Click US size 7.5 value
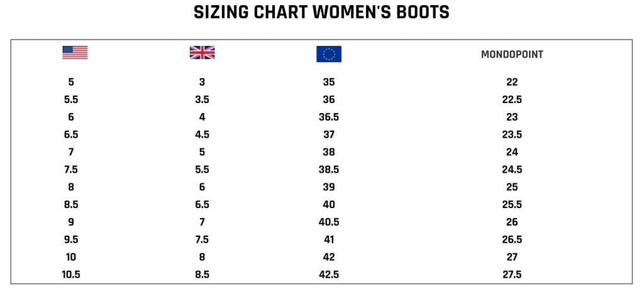The width and height of the screenshot is (644, 301). (71, 170)
